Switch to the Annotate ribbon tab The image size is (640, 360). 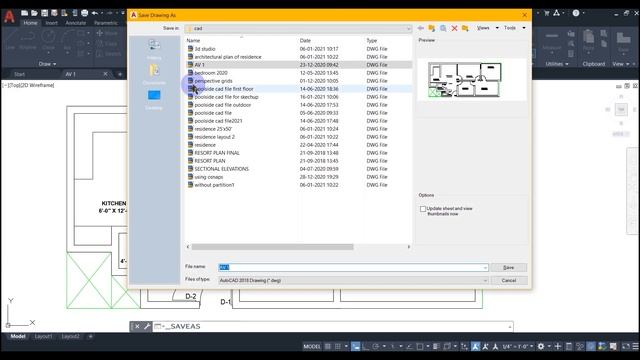coord(76,23)
